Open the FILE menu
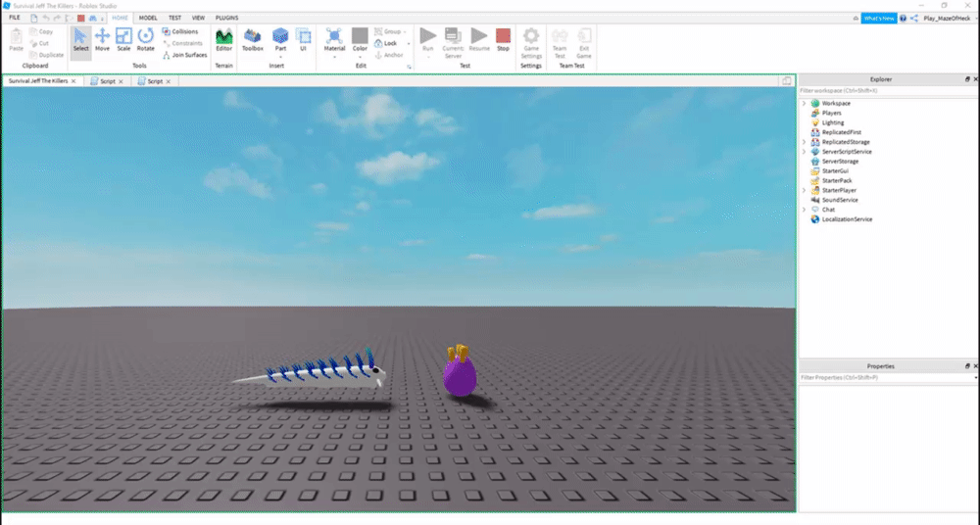 pyautogui.click(x=15, y=18)
